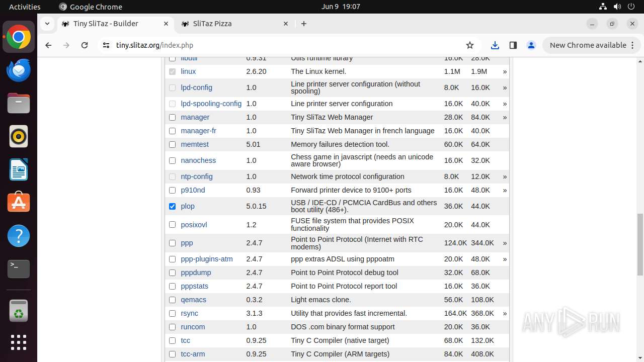Tick the qemacs package checkbox

[173, 300]
